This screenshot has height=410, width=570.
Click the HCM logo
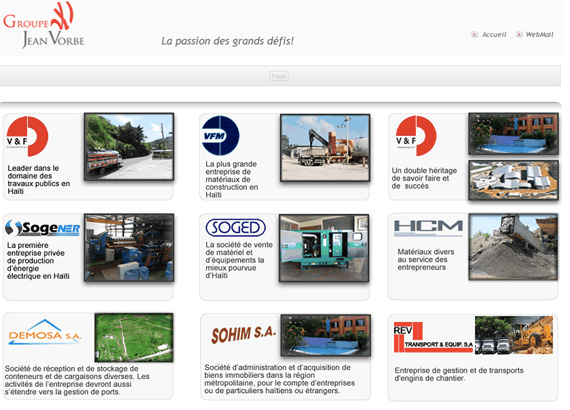(x=428, y=228)
